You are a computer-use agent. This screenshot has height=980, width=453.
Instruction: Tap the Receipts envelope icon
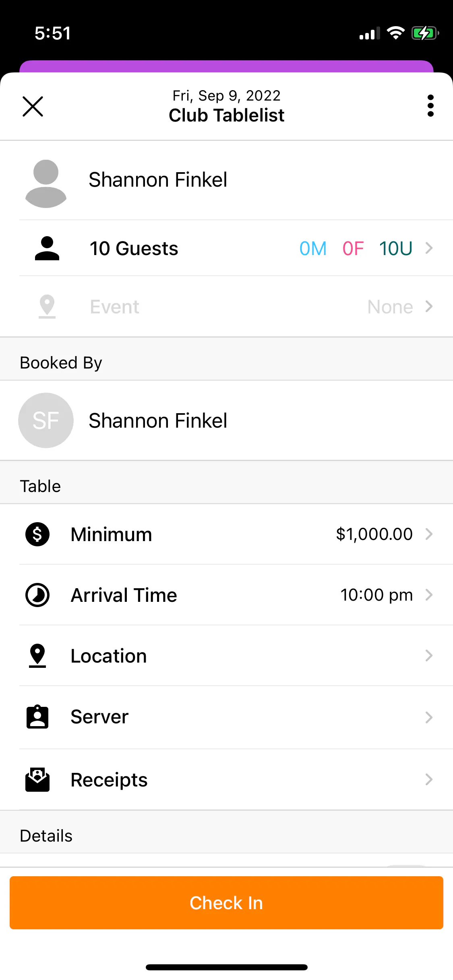pyautogui.click(x=37, y=780)
